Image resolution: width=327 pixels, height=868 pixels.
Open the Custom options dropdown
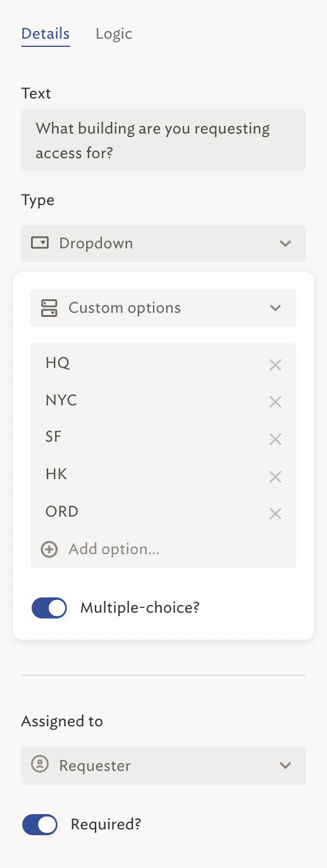point(163,308)
